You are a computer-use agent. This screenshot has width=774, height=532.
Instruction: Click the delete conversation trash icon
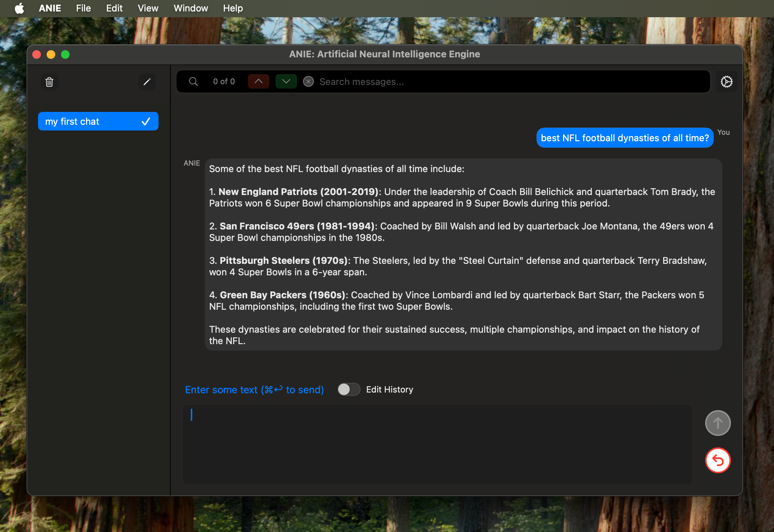pyautogui.click(x=50, y=82)
